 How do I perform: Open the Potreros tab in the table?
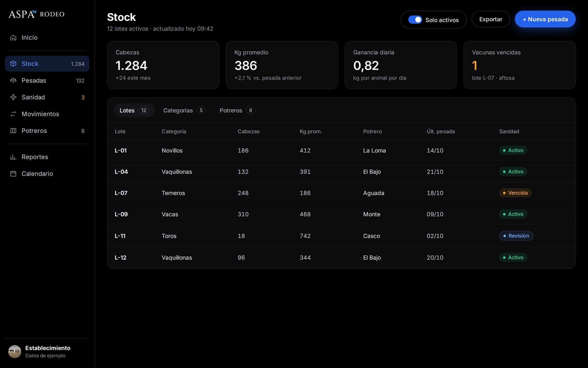point(237,110)
